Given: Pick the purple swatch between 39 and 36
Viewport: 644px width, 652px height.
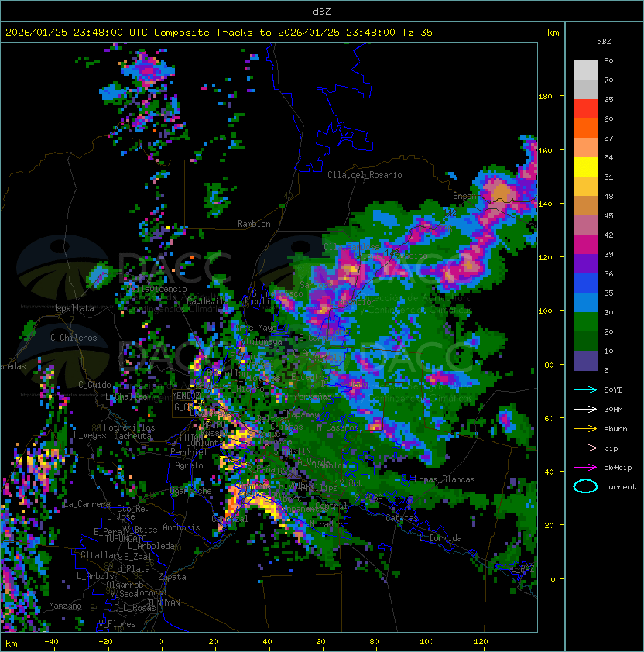Looking at the screenshot, I should (x=585, y=263).
